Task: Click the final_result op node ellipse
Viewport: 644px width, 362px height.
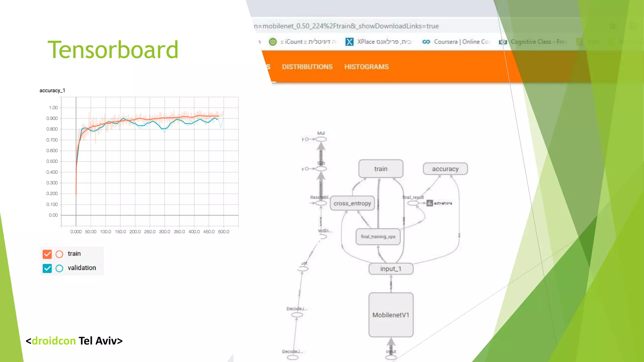Action: (413, 203)
